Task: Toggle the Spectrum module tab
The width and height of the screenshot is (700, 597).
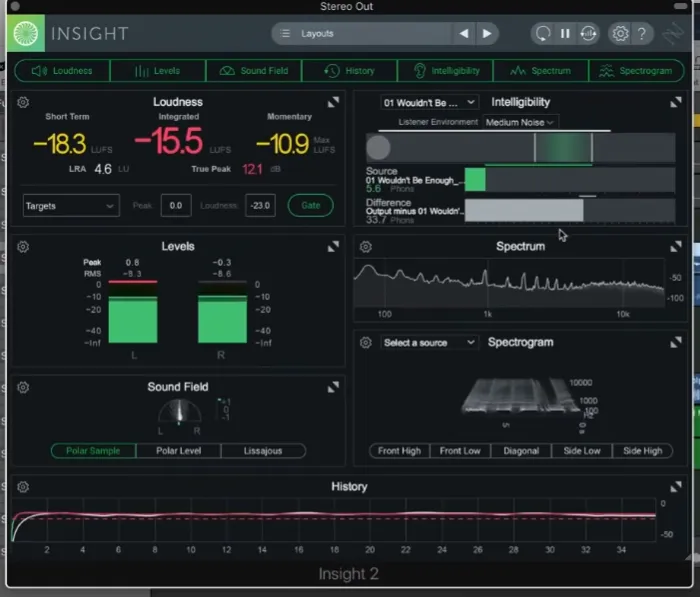Action: pos(541,71)
